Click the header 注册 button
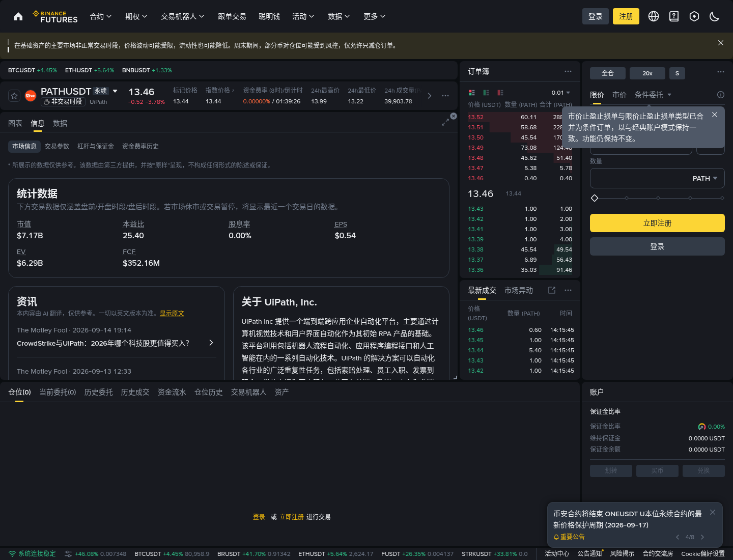733x560 pixels. click(x=626, y=16)
